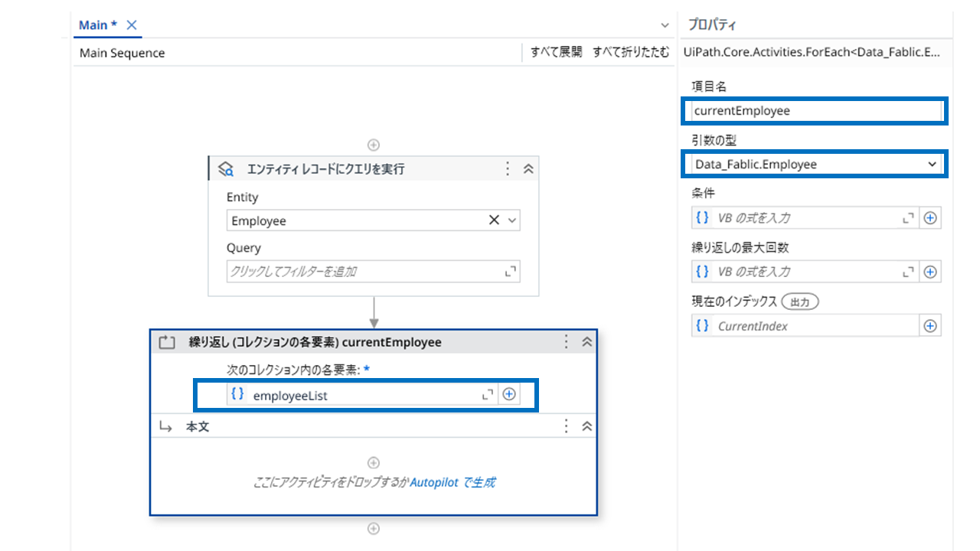Open the argument type dropdown Data_Fablic.Employee
The height and width of the screenshot is (551, 980).
tap(932, 165)
